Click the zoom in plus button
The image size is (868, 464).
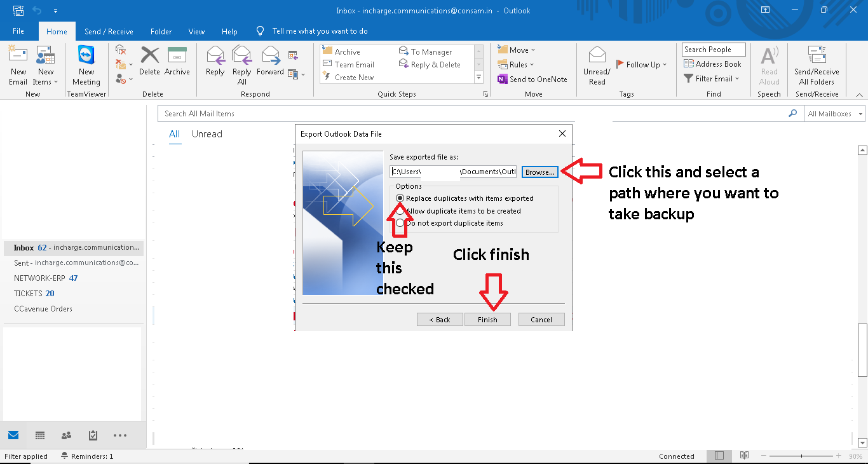click(840, 456)
